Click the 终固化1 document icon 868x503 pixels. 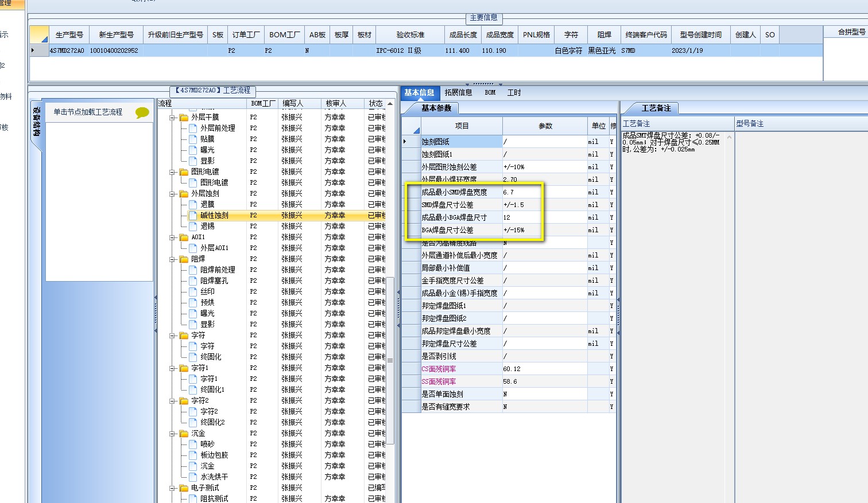193,389
